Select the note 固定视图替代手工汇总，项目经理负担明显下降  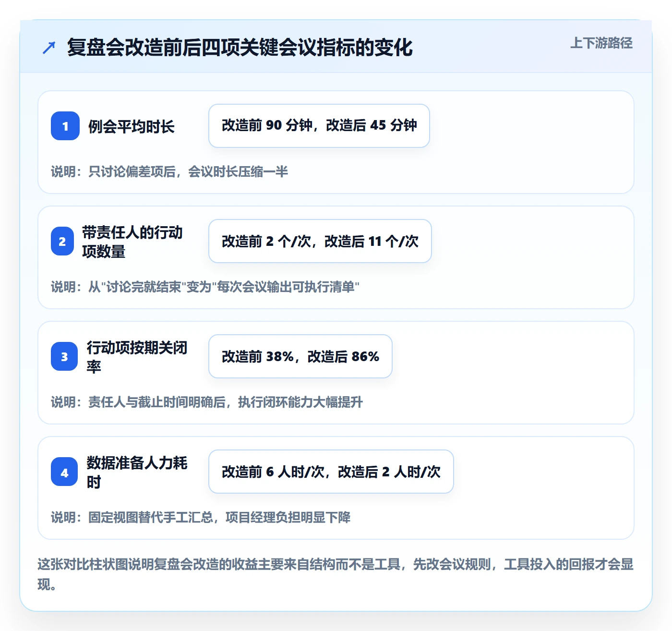tap(201, 517)
